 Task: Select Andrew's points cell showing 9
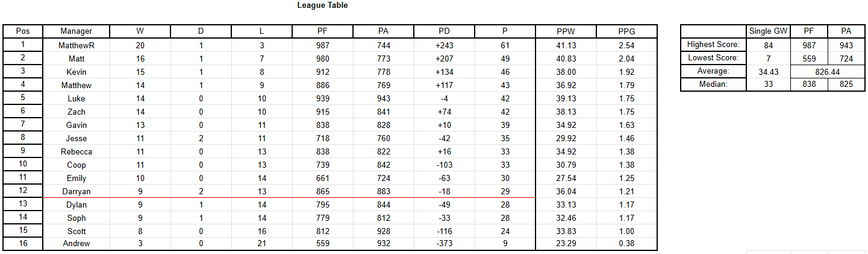pyautogui.click(x=505, y=244)
